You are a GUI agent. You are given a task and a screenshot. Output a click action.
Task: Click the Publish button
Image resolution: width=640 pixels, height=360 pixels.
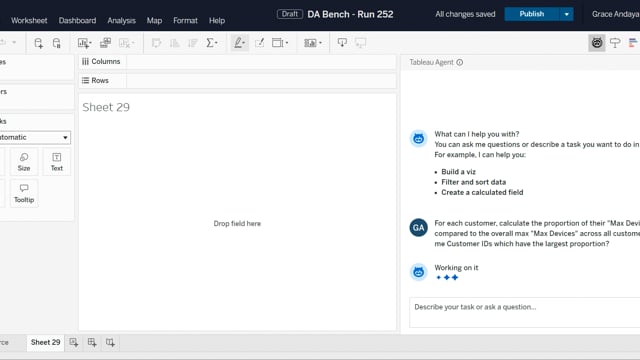[x=532, y=14]
